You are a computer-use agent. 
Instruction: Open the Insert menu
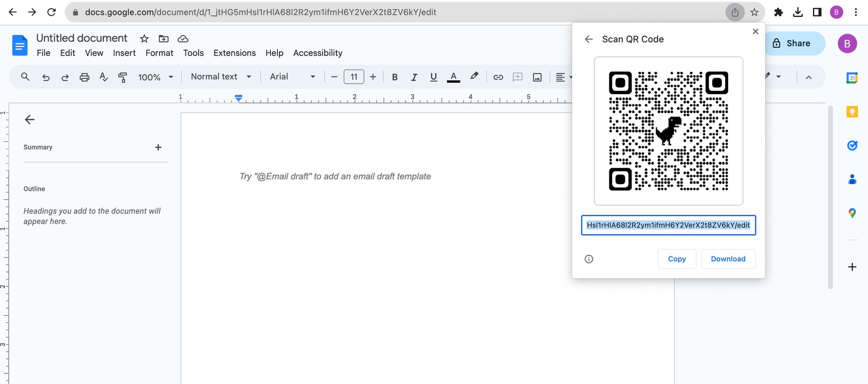pyautogui.click(x=124, y=53)
